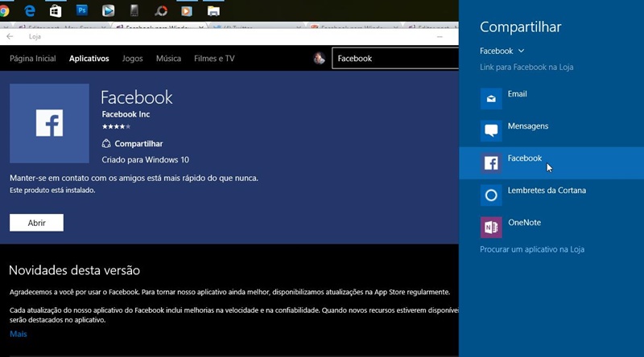This screenshot has height=357, width=644.
Task: Open Microsoft Edge from the taskbar
Action: tap(30, 10)
